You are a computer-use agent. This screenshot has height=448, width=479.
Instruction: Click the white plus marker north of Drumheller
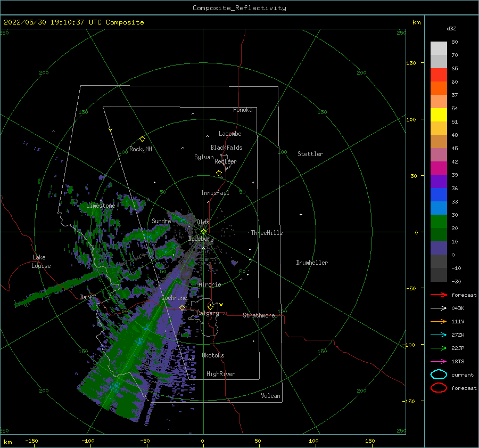tap(301, 214)
